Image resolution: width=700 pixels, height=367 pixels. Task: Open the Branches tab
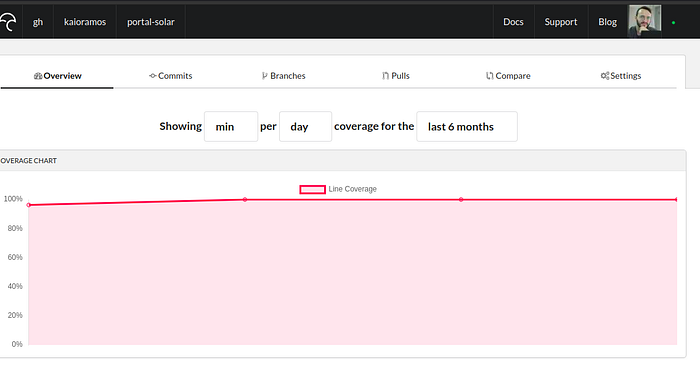pyautogui.click(x=283, y=76)
